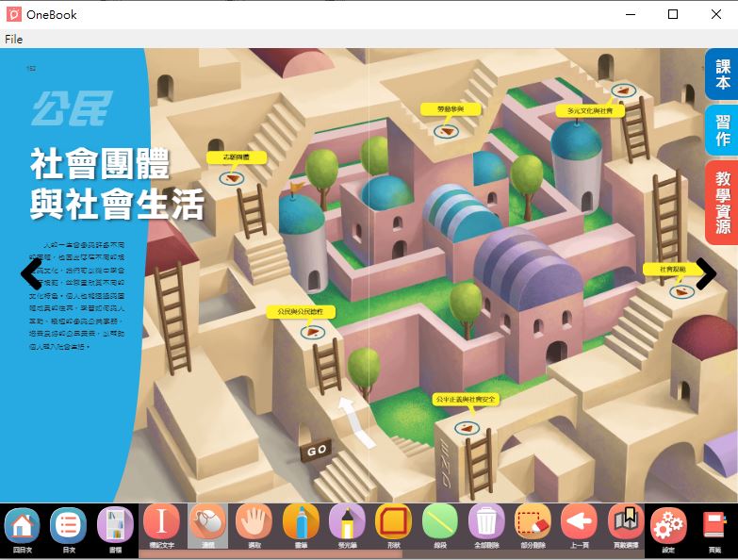Switch to the mouse pointer tool

(208, 522)
